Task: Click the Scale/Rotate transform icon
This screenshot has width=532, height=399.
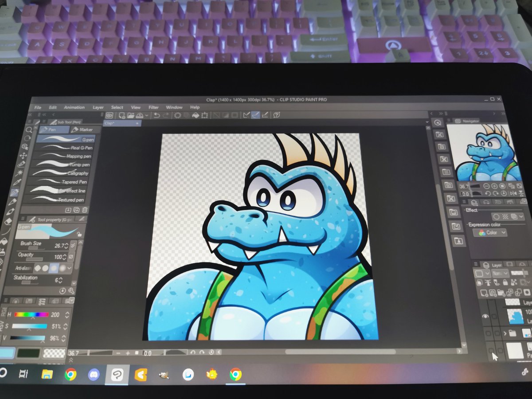Action: click(x=204, y=115)
